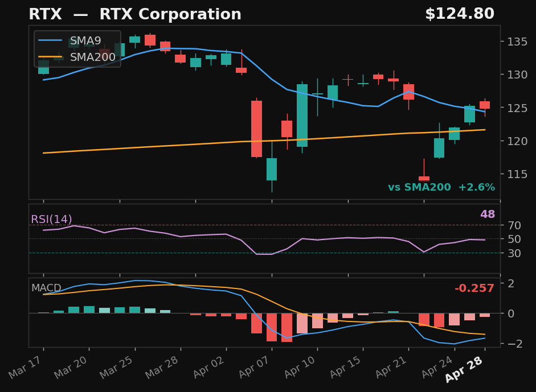536x392 pixels.
Task: Click the RSI 70 axis label
Action: [x=514, y=225]
